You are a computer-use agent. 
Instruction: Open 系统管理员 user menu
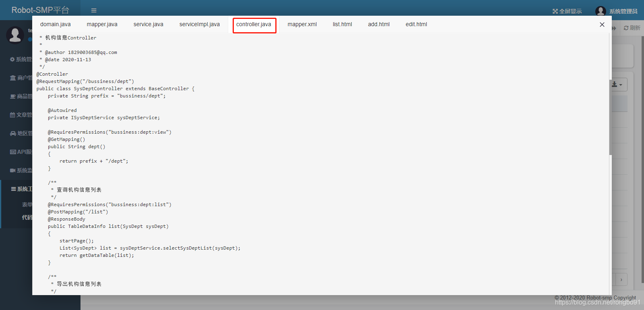coord(623,11)
